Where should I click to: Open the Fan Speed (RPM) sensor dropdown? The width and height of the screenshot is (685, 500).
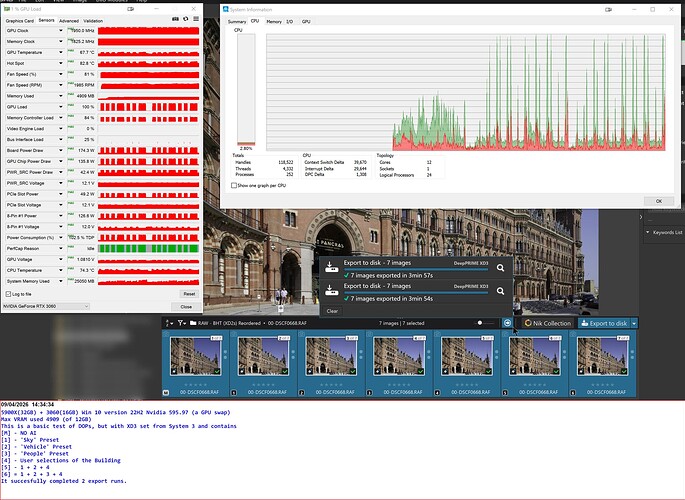[x=62, y=84]
